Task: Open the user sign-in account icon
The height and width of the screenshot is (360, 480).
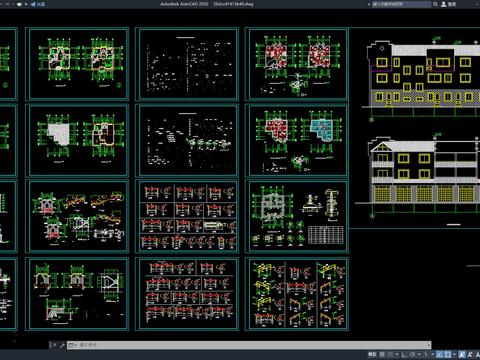Action: coord(444,4)
